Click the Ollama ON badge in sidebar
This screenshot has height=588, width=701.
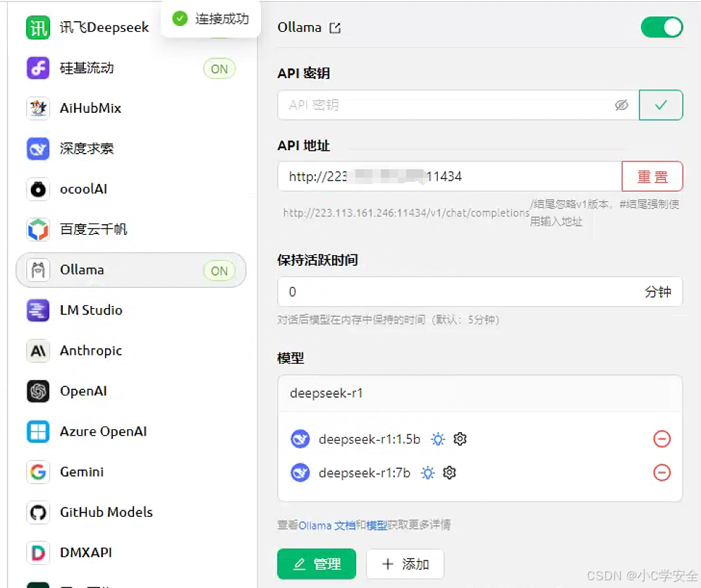219,271
